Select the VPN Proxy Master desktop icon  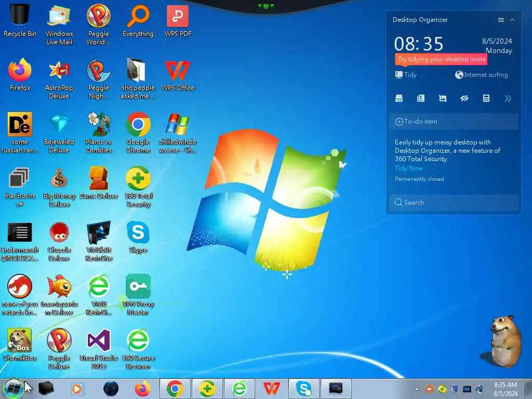[138, 295]
